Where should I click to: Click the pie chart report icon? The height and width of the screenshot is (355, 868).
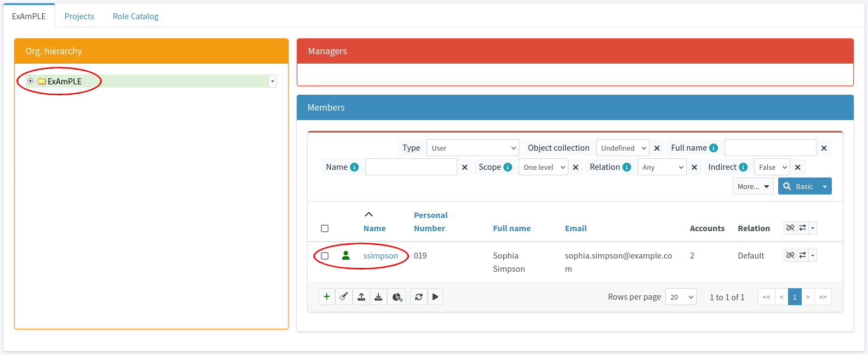coord(397,297)
